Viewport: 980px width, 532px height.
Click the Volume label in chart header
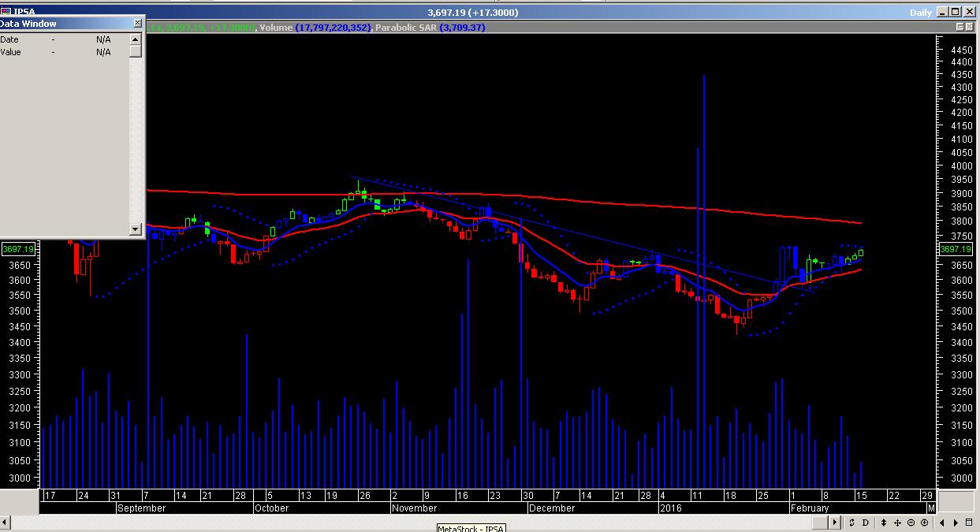pyautogui.click(x=276, y=28)
